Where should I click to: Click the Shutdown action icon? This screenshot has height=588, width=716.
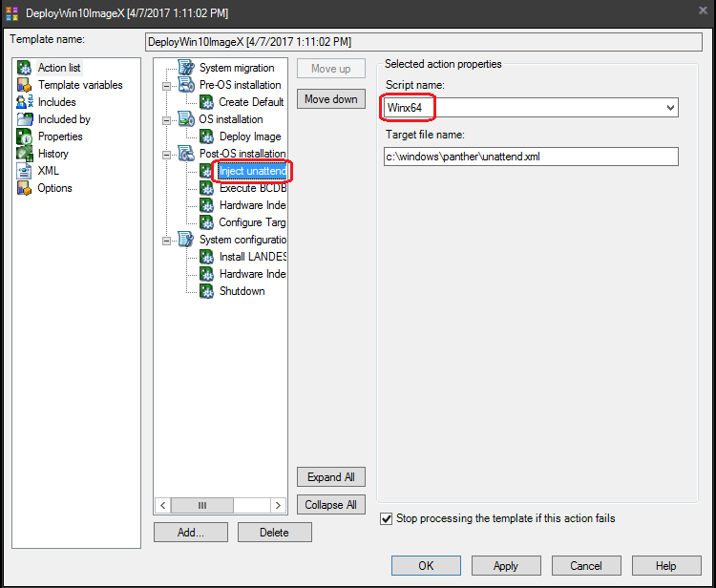(206, 291)
